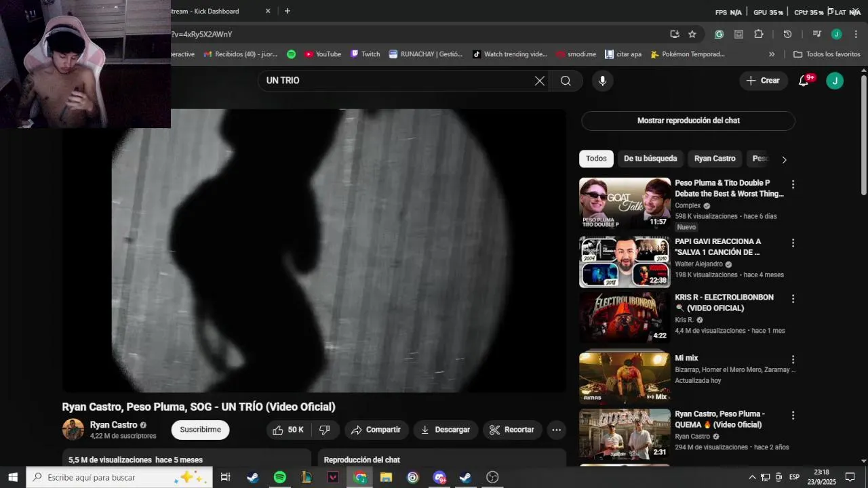This screenshot has height=488, width=868.
Task: Open Task View on the taskbar
Action: [226, 477]
